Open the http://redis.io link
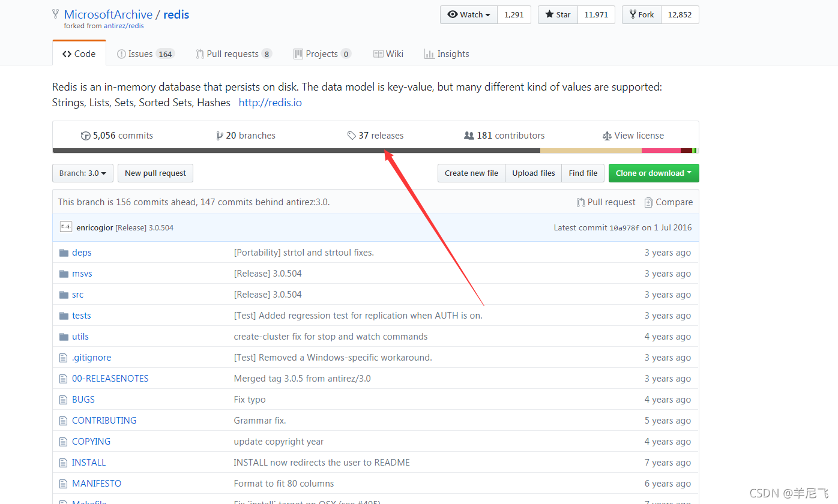This screenshot has width=838, height=504. [270, 103]
